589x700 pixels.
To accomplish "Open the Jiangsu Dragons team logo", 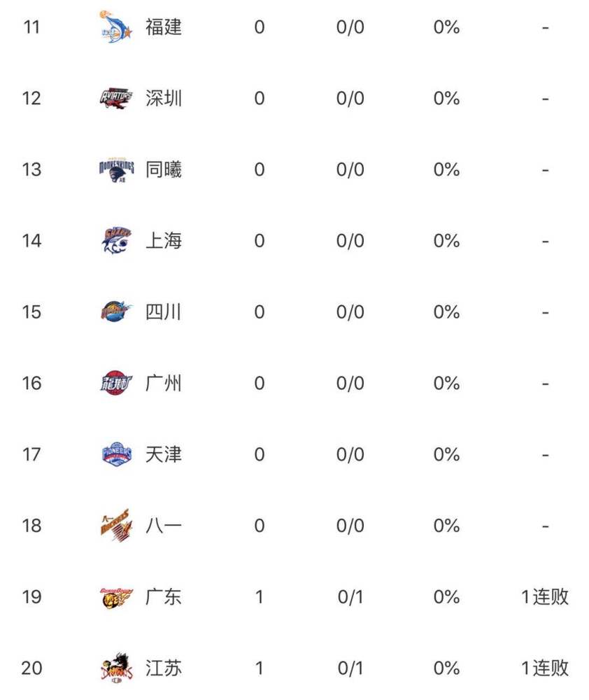I will 116,668.
